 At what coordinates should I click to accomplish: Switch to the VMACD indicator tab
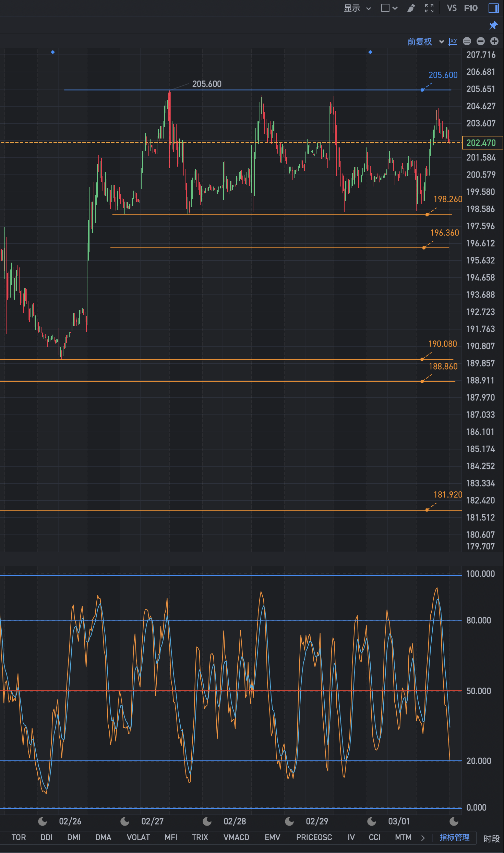click(236, 837)
